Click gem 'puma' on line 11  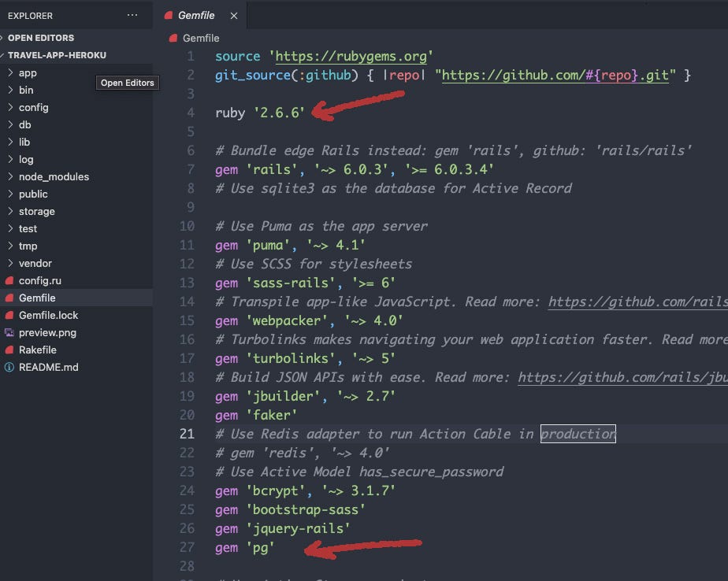(x=290, y=245)
